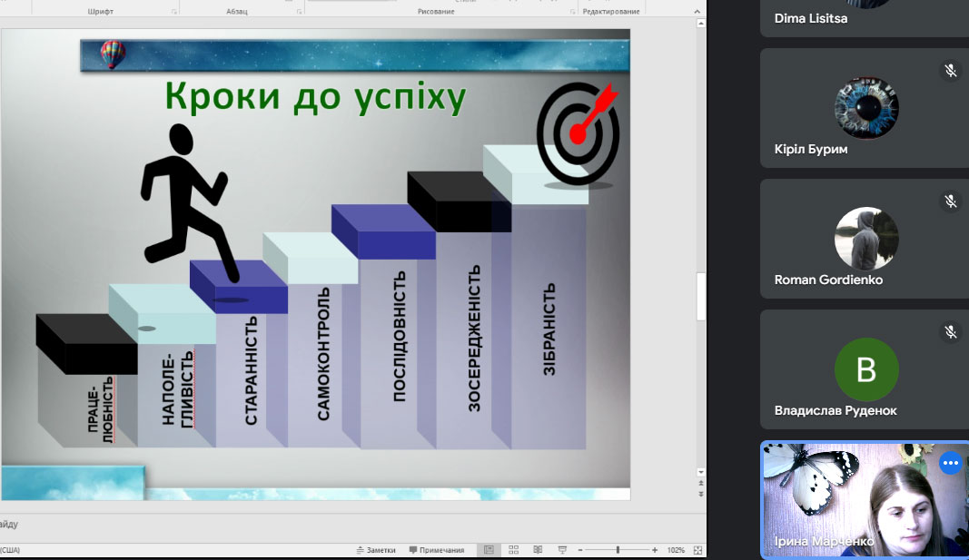Click the Dima Lisitsa participant tile
This screenshot has height=560, width=969.
(x=865, y=17)
